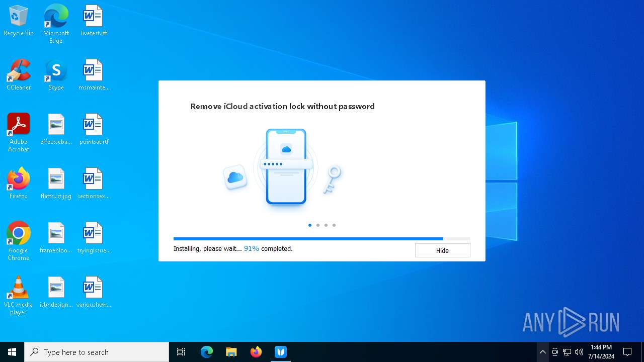Select the effectseba... image file

pyautogui.click(x=56, y=129)
